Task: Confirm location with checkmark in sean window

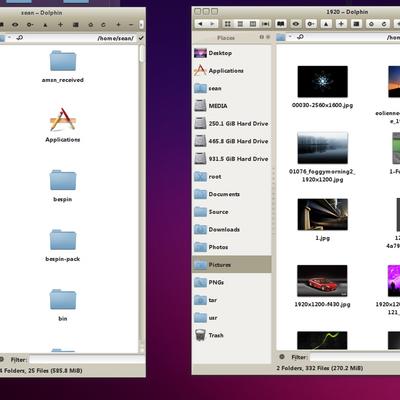Action: tap(141, 38)
